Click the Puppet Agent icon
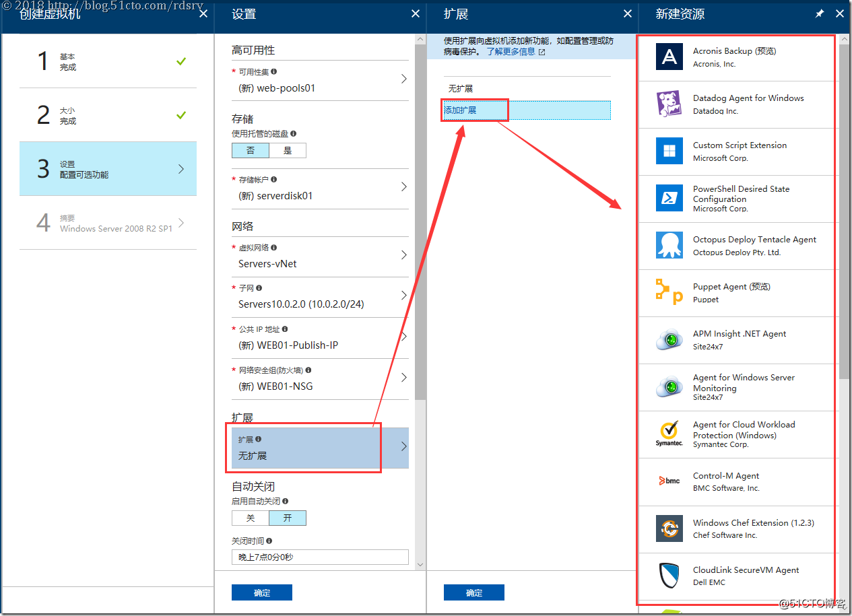 pos(669,292)
